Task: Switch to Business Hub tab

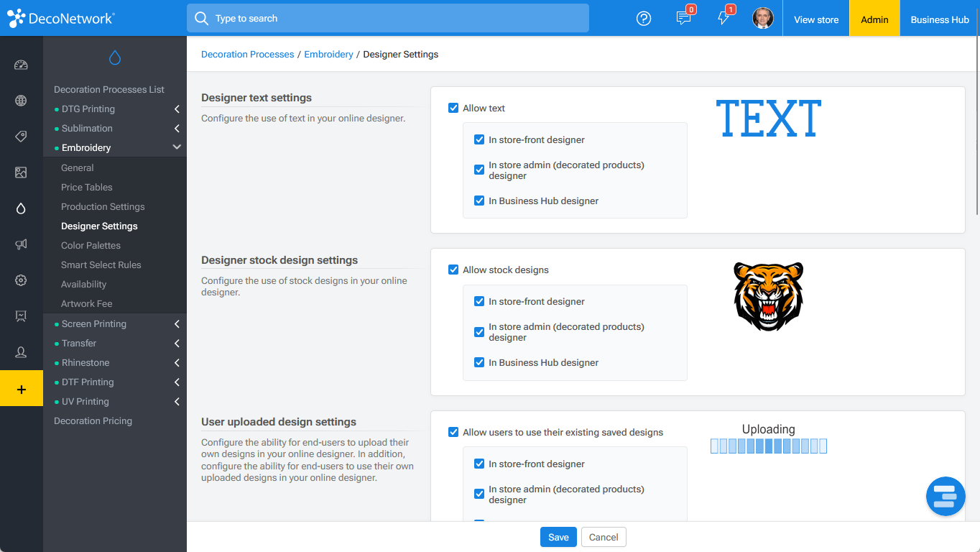Action: (940, 19)
